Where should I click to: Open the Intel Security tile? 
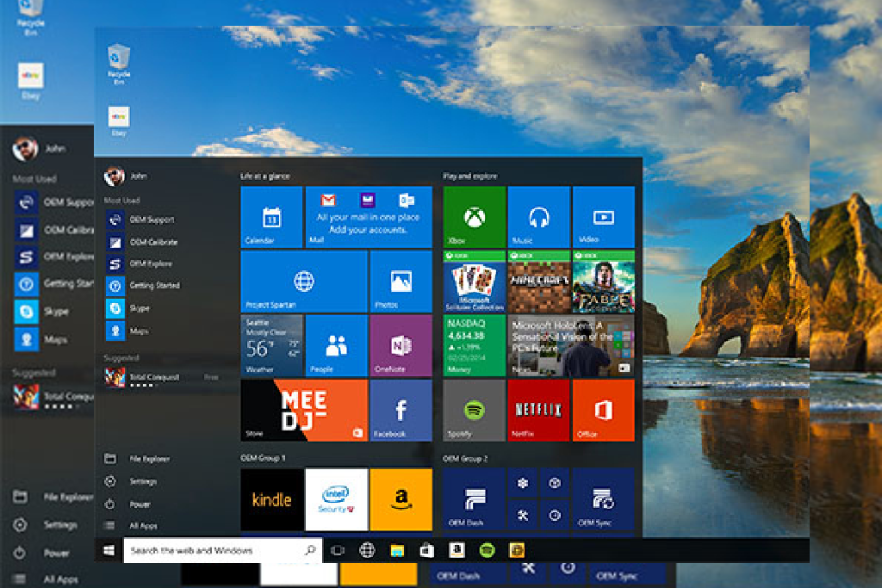point(337,499)
